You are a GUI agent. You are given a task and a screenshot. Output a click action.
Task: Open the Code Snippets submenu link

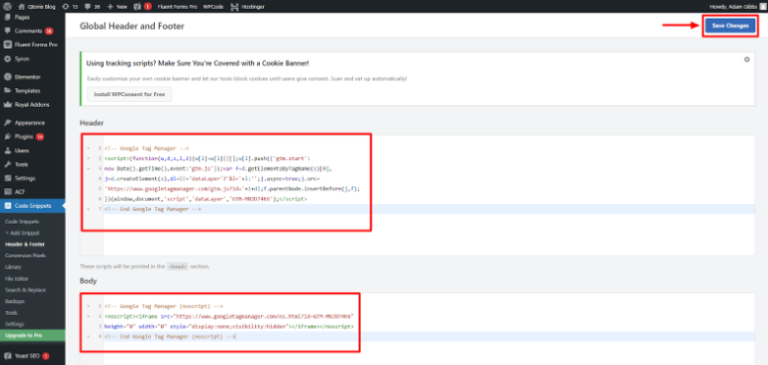click(22, 222)
